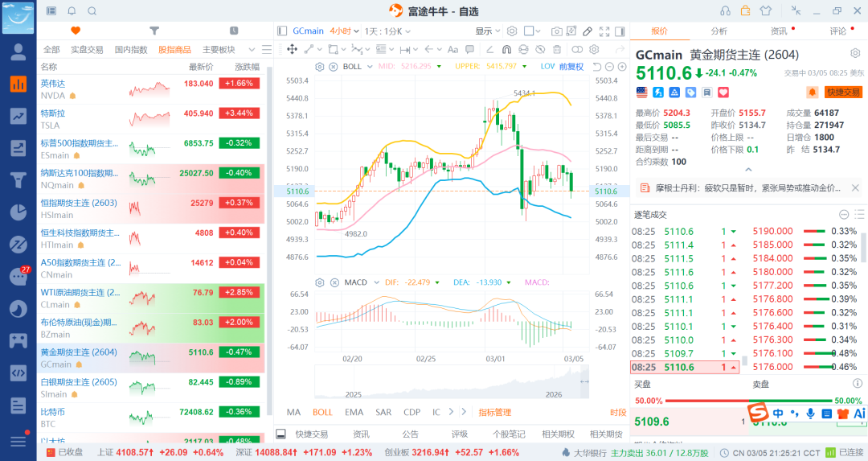Select the trend line drawing tool
Image resolution: width=868 pixels, height=461 pixels.
[x=309, y=49]
